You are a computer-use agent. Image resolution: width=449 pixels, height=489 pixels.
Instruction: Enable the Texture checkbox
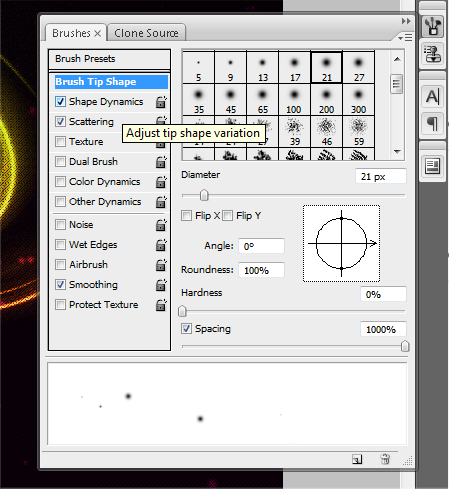pos(60,142)
